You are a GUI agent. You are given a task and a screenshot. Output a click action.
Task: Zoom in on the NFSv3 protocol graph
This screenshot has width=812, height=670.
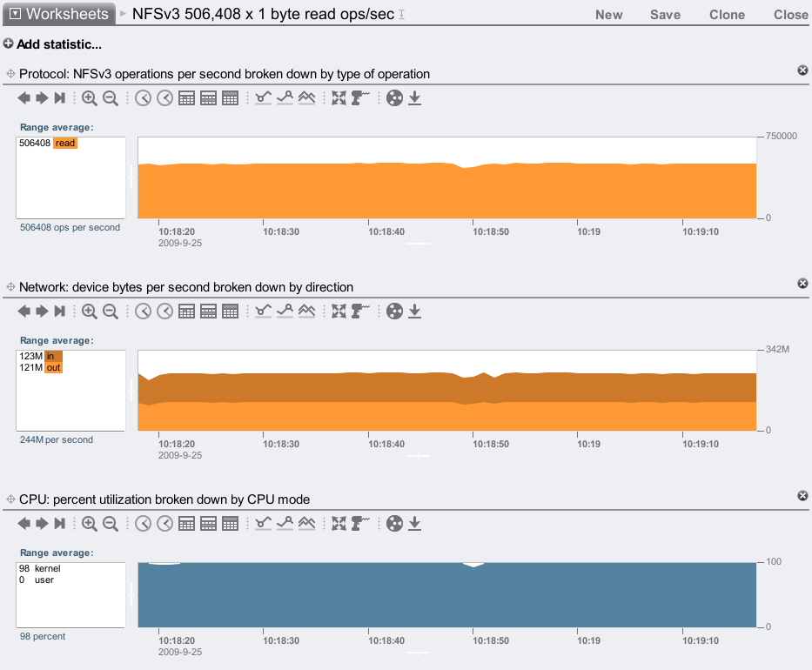point(90,98)
